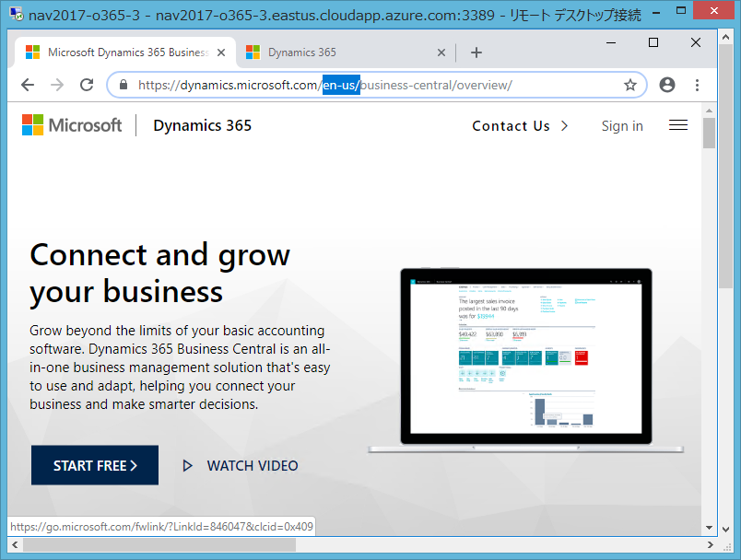Expand the Contact Us chevron arrow
The height and width of the screenshot is (560, 741).
pos(564,125)
